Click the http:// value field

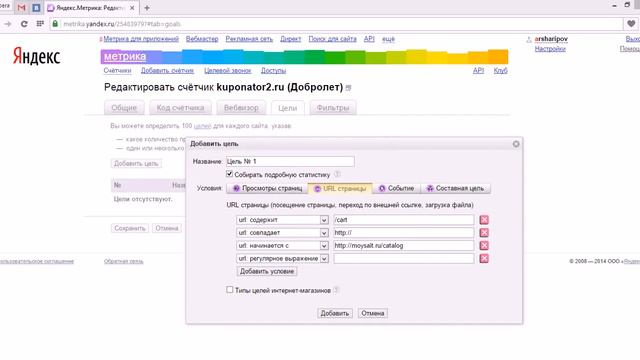pos(403,233)
